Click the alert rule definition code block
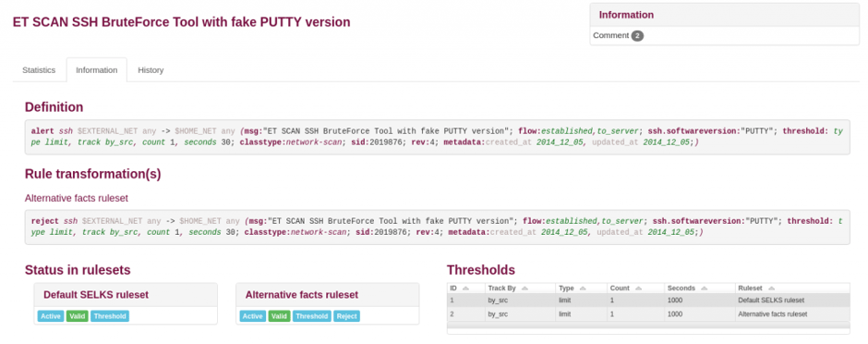Screen dimensions: 868x344 pyautogui.click(x=438, y=137)
